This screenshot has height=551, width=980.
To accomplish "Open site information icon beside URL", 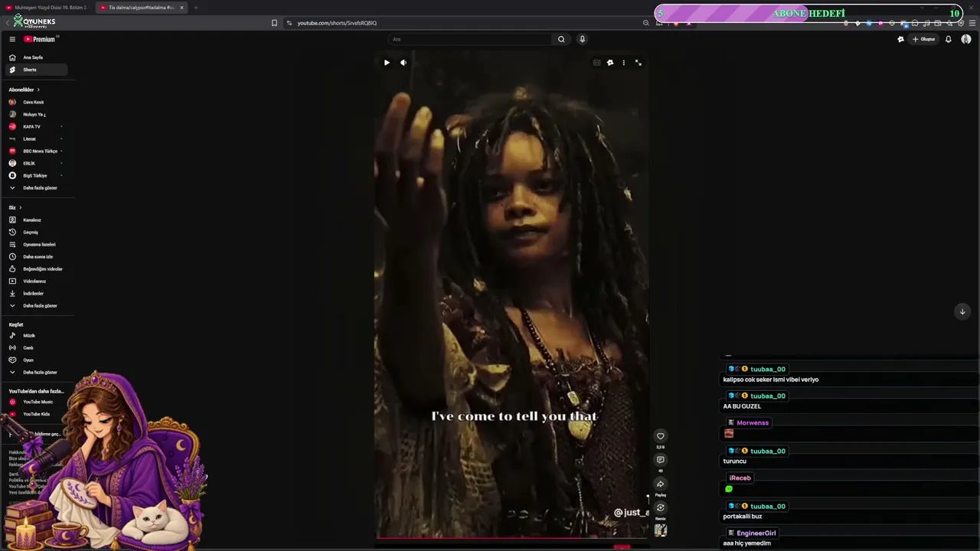I will tap(289, 23).
